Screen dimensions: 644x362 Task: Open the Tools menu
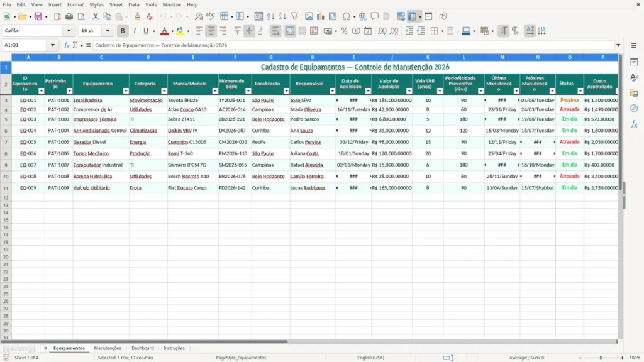click(151, 4)
